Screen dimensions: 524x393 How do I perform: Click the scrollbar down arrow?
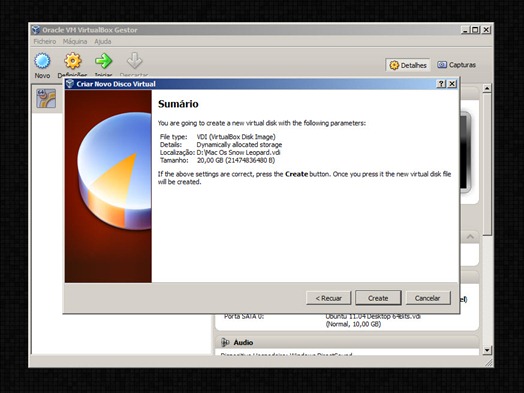click(487, 350)
